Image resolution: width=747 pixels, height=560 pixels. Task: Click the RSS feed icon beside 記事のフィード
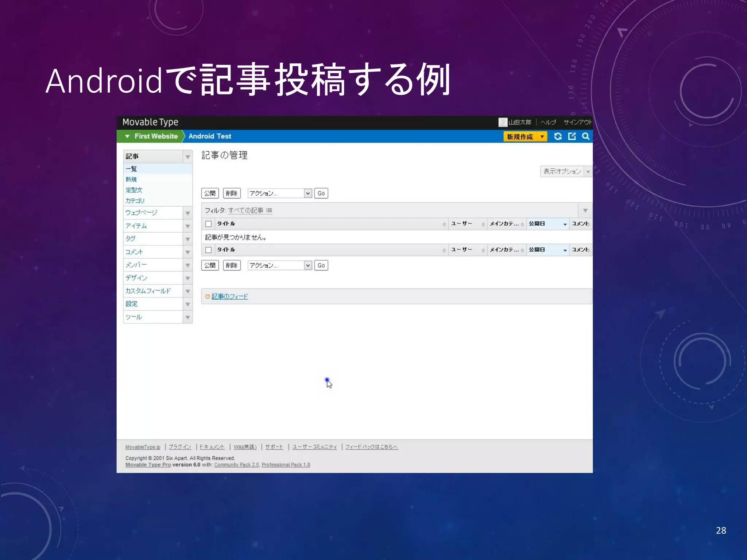point(207,296)
